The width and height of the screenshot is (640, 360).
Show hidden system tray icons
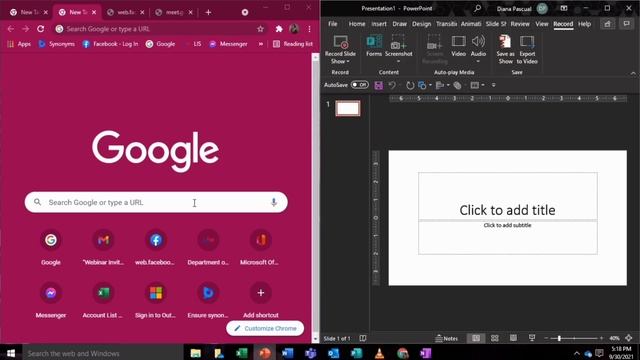click(x=576, y=353)
